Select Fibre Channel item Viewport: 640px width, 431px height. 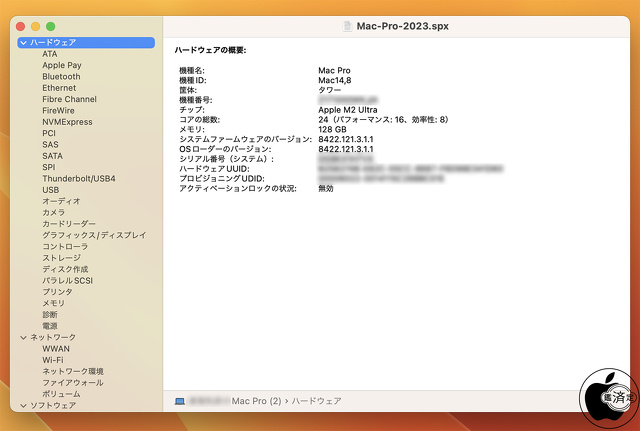(69, 99)
